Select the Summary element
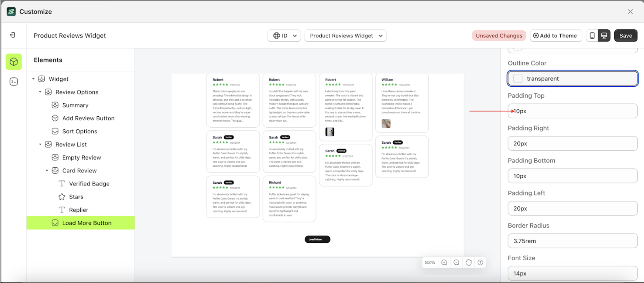The image size is (644, 283). tap(75, 105)
